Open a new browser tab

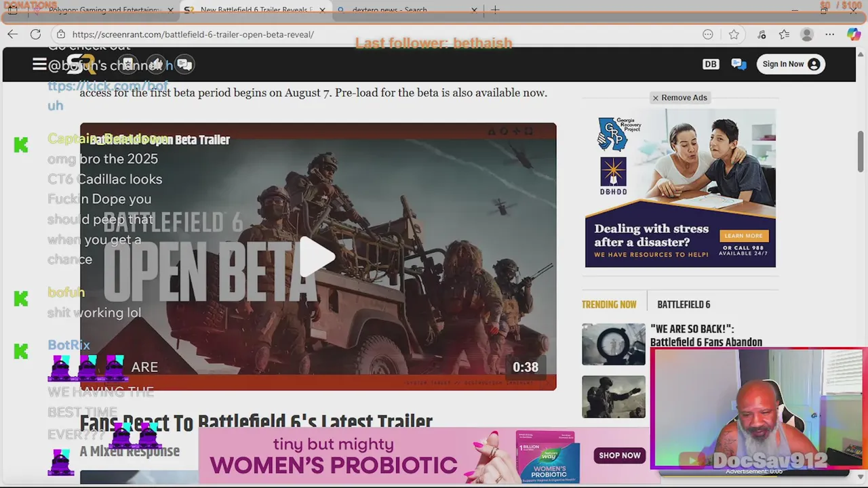click(x=495, y=10)
